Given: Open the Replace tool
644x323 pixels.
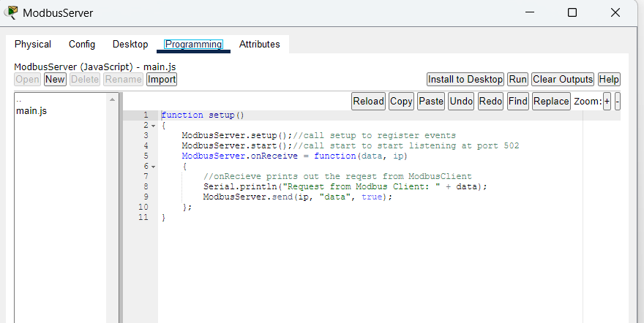Looking at the screenshot, I should [551, 102].
